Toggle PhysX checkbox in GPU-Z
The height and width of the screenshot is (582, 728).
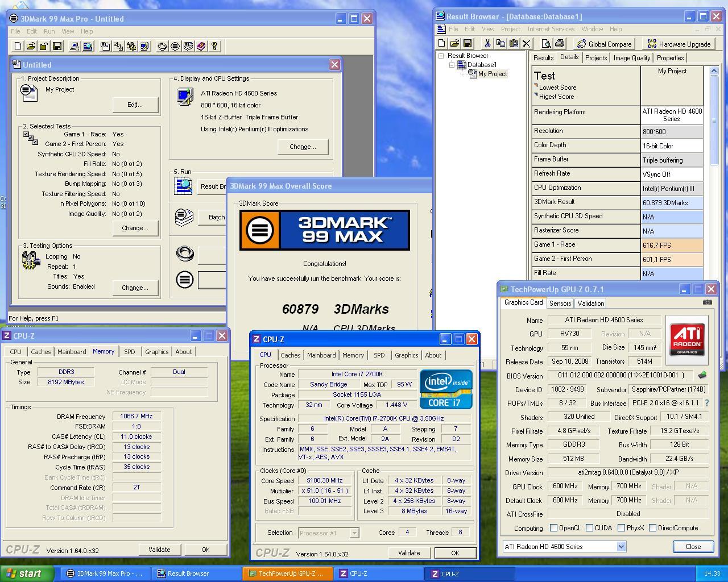tap(621, 528)
